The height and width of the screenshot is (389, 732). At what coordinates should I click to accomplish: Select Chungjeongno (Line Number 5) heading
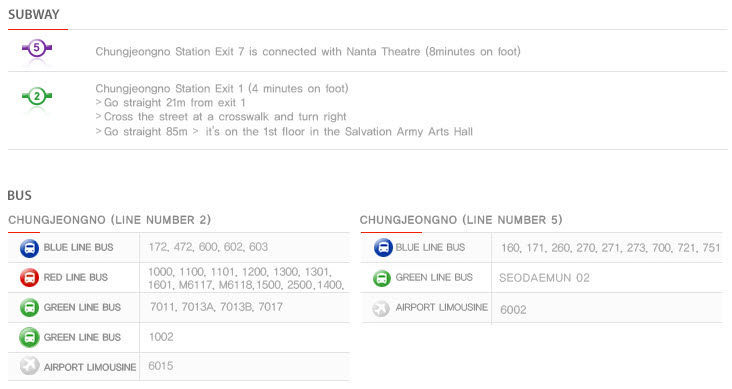(x=461, y=220)
